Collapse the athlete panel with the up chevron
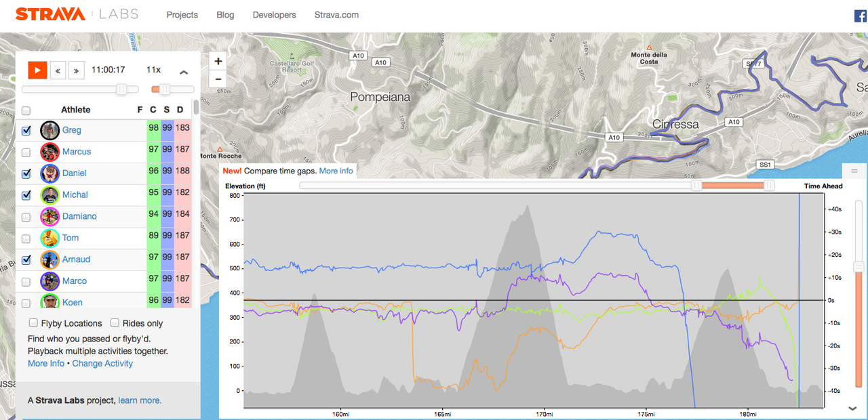Image resolution: width=868 pixels, height=420 pixels. (x=183, y=72)
